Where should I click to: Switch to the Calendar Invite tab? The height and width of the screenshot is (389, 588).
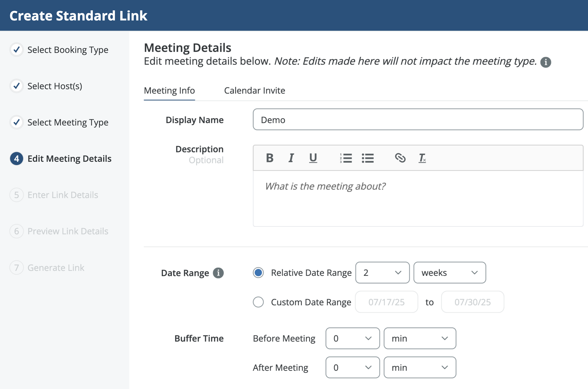tap(254, 91)
